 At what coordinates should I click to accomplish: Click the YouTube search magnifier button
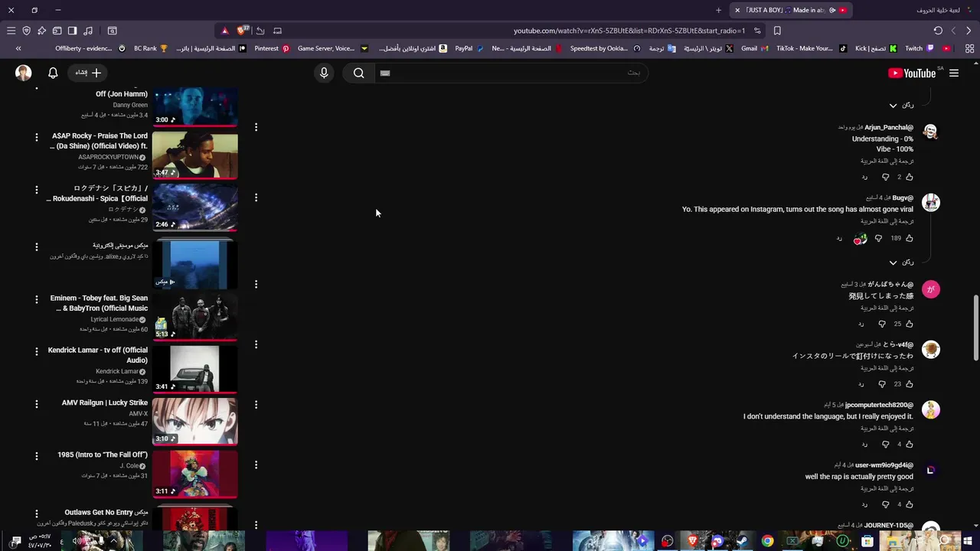pyautogui.click(x=358, y=73)
